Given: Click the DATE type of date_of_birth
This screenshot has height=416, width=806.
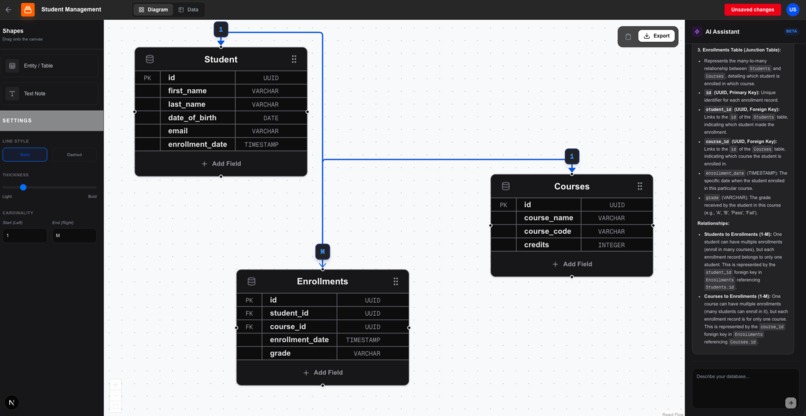Looking at the screenshot, I should (270, 118).
